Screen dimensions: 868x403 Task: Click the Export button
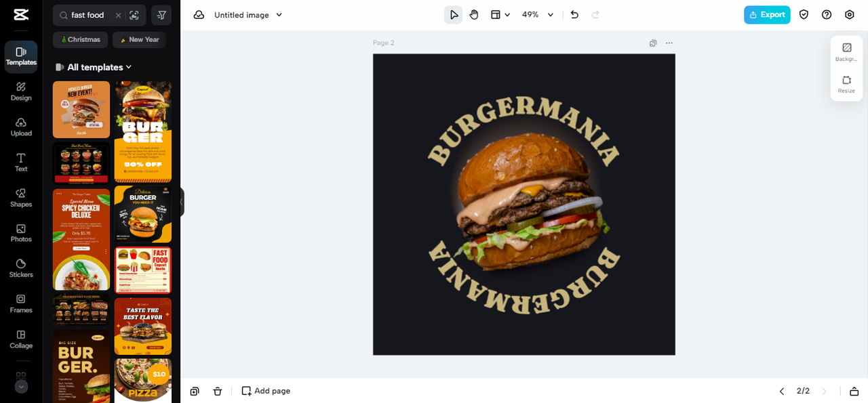click(x=767, y=15)
